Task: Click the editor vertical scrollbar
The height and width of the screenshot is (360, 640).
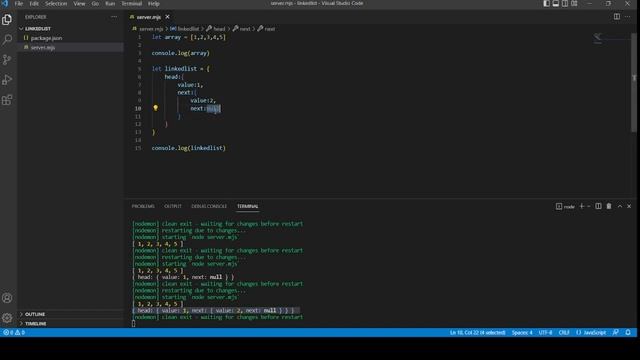Action: (634, 82)
